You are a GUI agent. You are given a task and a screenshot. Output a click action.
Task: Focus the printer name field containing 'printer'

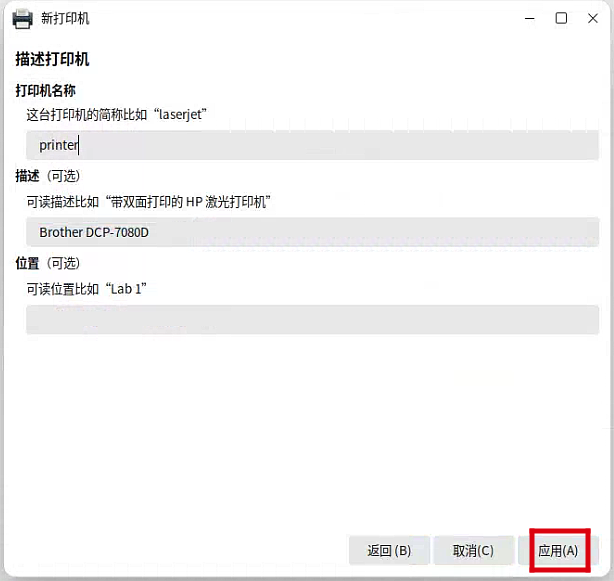coord(312,145)
